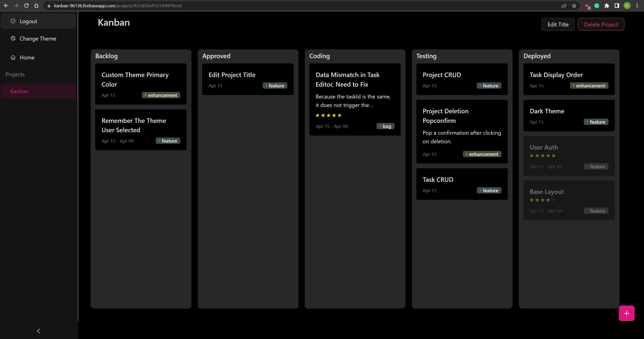This screenshot has height=339, width=644.
Task: Share this page via the share icon
Action: (564, 6)
